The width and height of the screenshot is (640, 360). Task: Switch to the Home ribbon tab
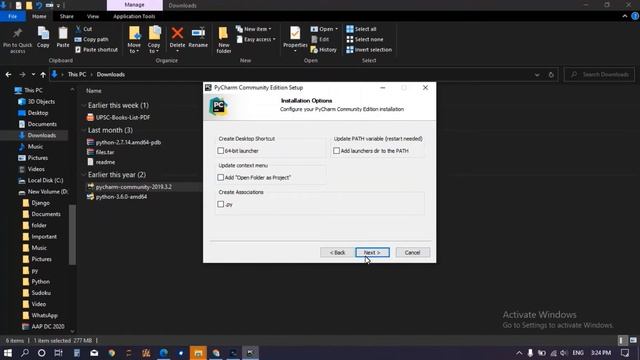[39, 16]
